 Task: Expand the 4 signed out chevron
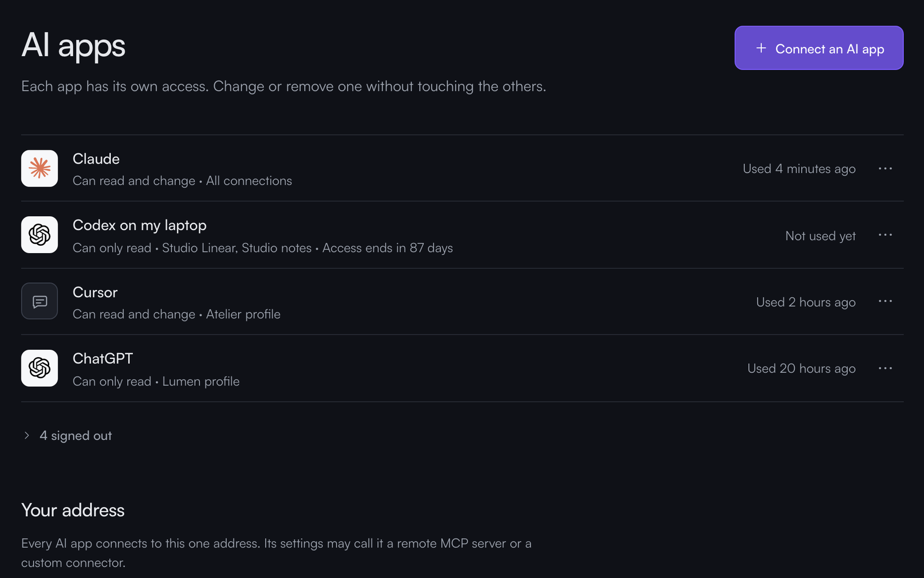pyautogui.click(x=27, y=436)
